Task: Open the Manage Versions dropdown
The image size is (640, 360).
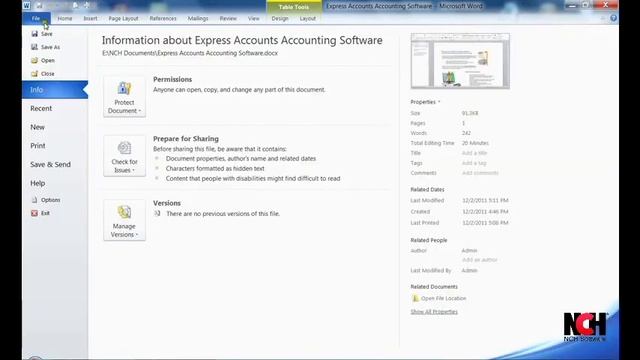Action: [x=124, y=220]
